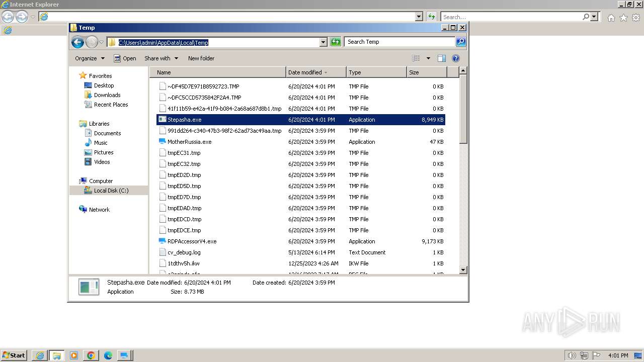Click the scrollbar down arrow in file list
644x362 pixels.
pos(463,270)
